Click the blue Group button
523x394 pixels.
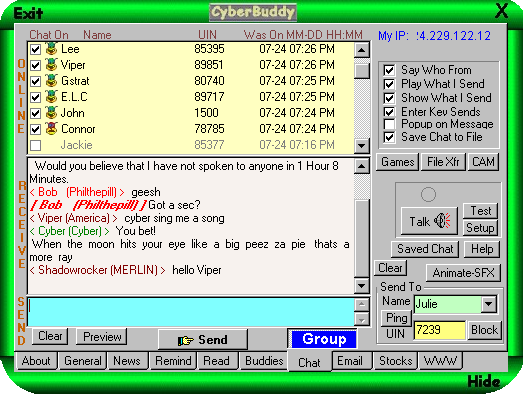coord(324,339)
